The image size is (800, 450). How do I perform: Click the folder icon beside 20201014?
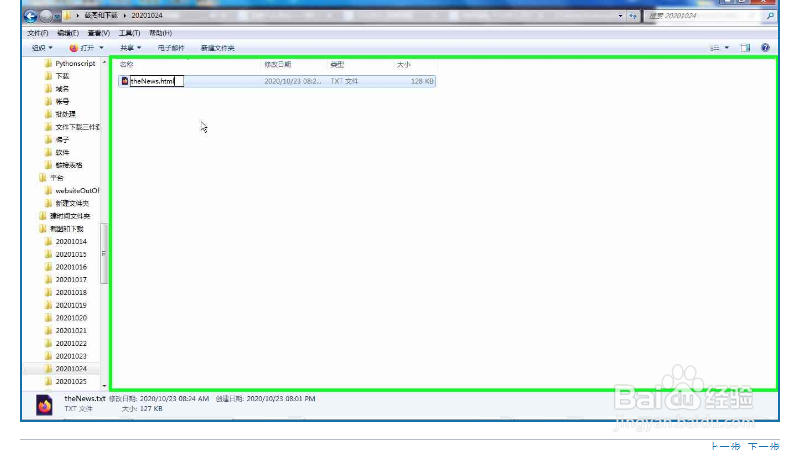(x=48, y=241)
